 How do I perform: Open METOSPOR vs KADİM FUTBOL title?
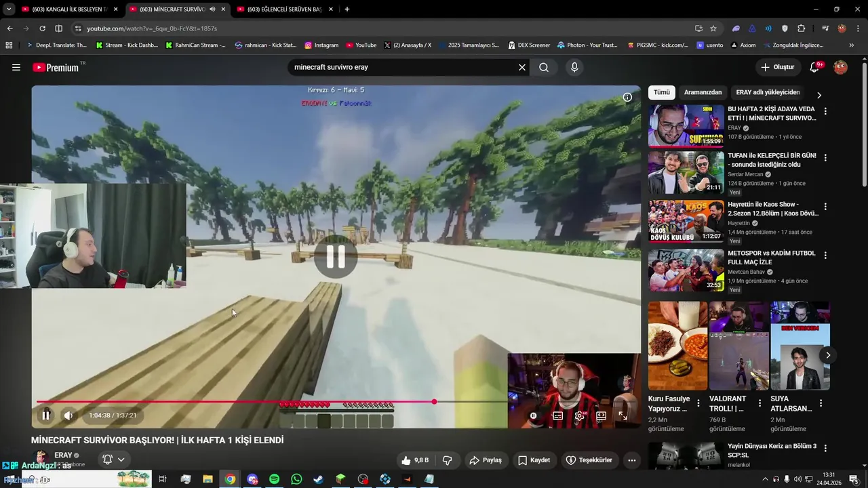pyautogui.click(x=772, y=257)
